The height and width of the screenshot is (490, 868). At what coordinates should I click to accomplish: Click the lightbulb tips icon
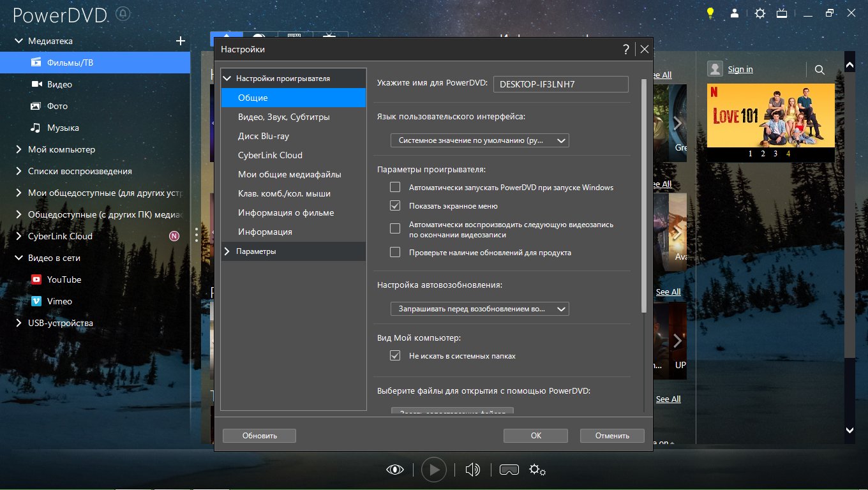click(x=710, y=13)
